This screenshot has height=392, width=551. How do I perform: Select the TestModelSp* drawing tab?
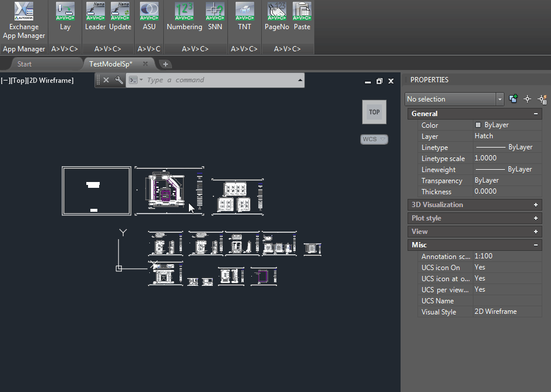click(111, 64)
